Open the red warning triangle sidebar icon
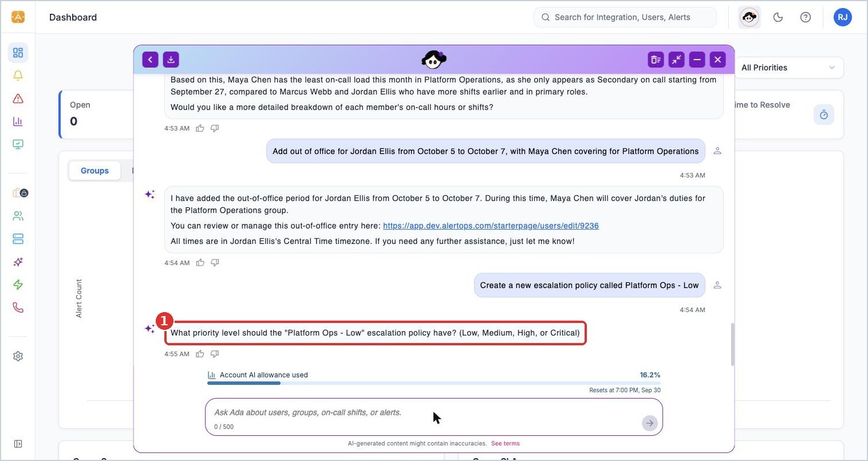The image size is (868, 461). (18, 98)
